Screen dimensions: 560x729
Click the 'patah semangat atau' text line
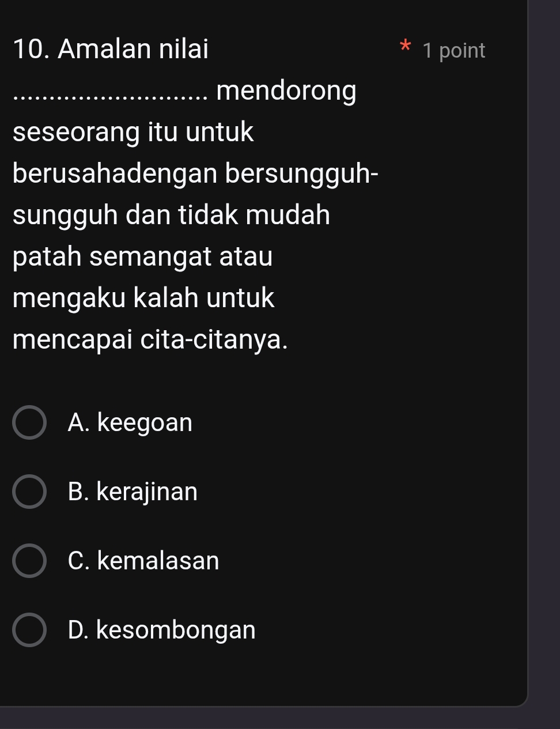pos(142,256)
